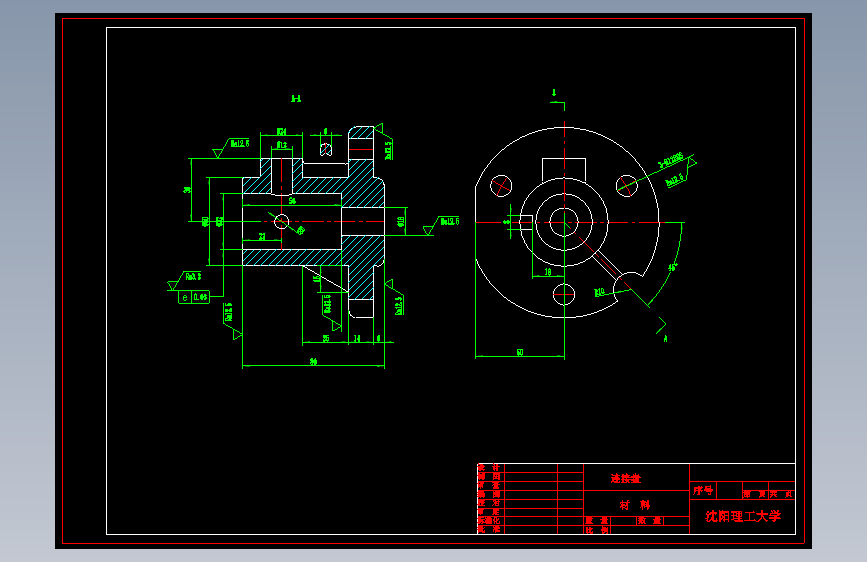Click the '沈阳理工大学' title block text
This screenshot has width=867, height=562.
(743, 516)
